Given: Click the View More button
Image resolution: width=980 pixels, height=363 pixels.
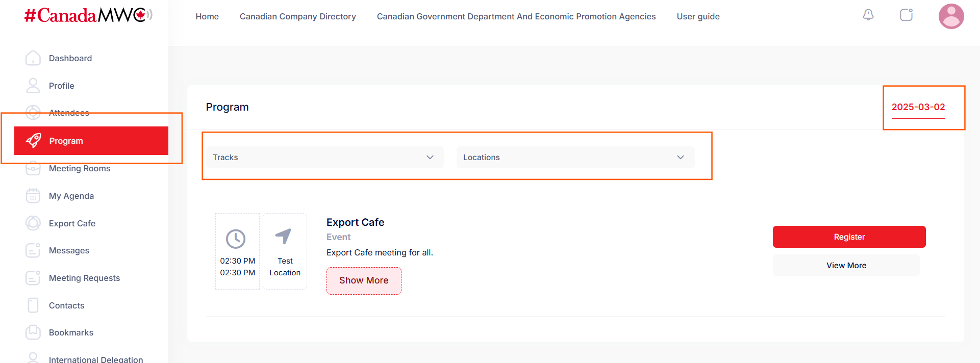Looking at the screenshot, I should tap(846, 266).
